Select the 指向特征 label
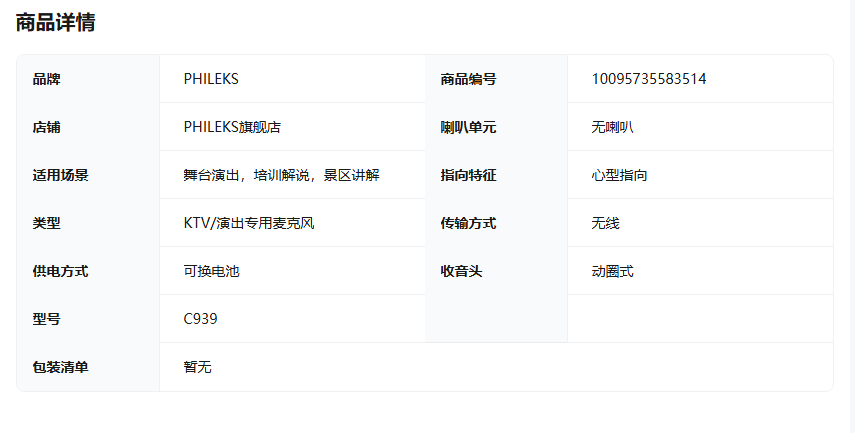855x433 pixels. pos(468,175)
